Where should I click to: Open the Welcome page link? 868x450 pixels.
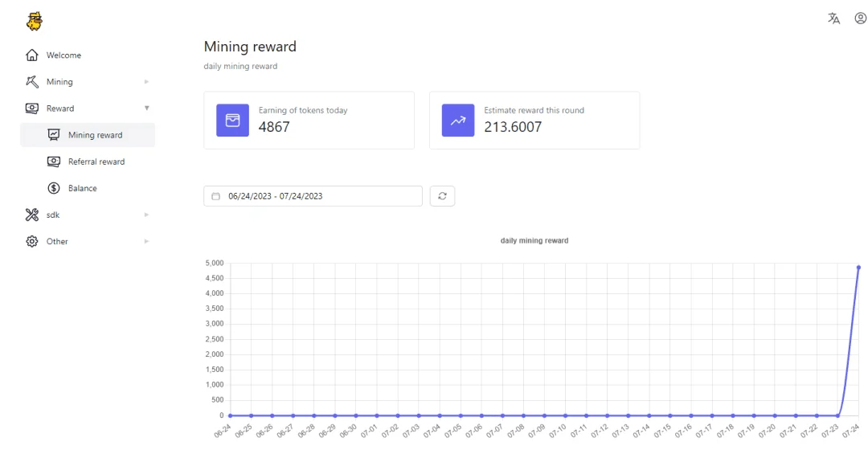(63, 55)
